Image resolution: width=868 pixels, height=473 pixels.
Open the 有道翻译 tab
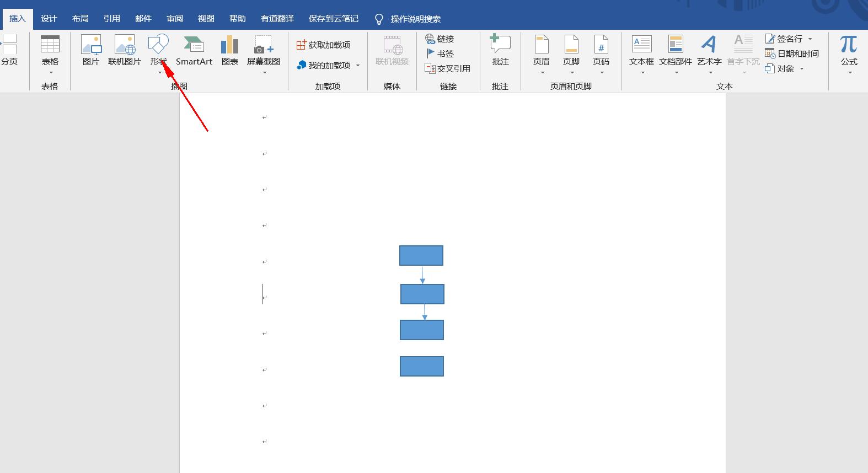277,19
